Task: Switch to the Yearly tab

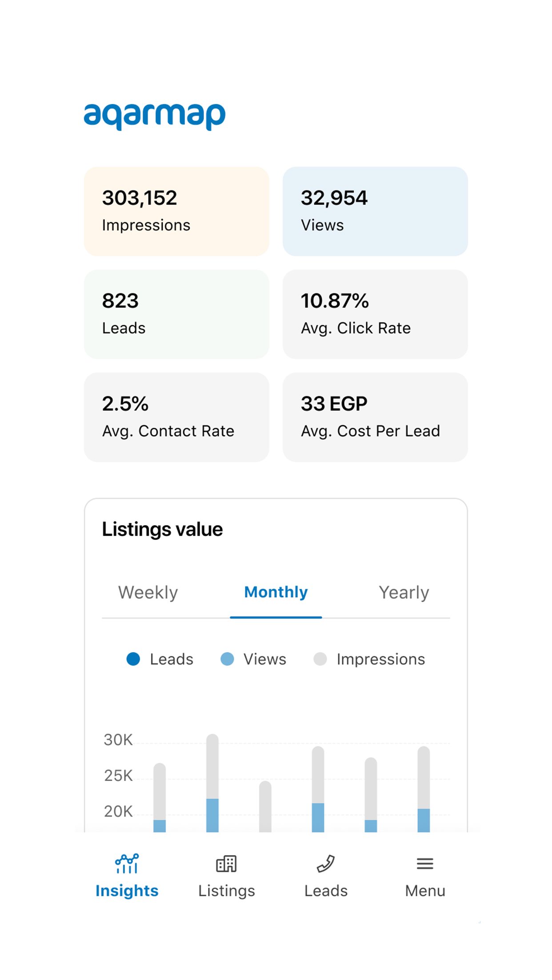Action: pos(404,592)
